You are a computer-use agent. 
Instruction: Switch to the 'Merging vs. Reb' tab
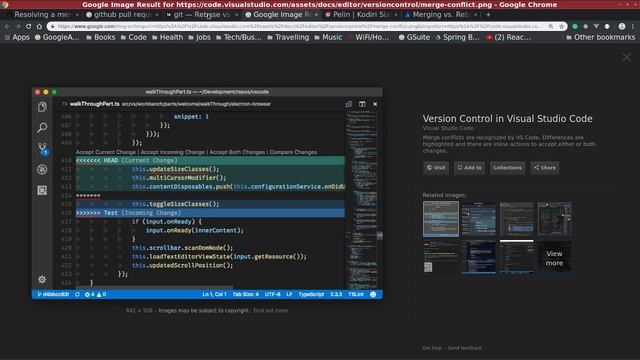[x=440, y=15]
